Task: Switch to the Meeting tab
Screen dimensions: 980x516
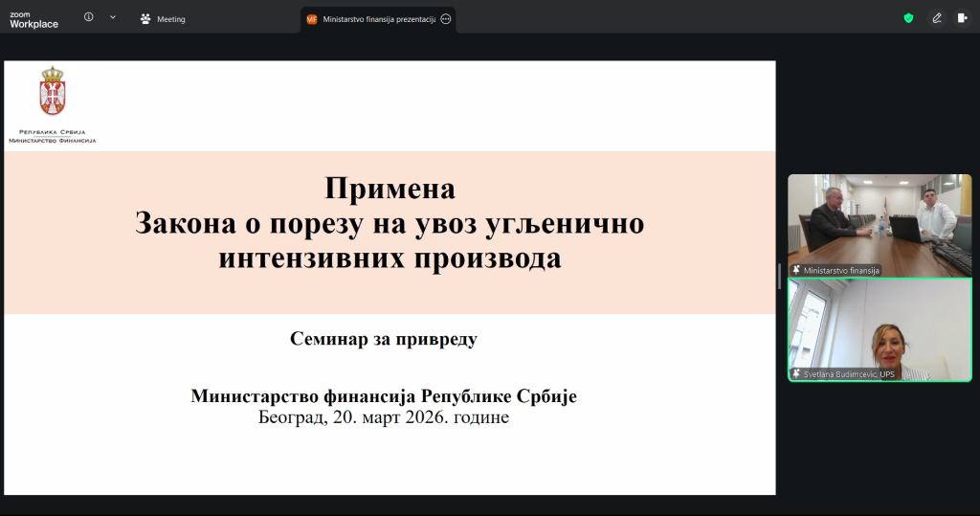Action: [x=163, y=19]
